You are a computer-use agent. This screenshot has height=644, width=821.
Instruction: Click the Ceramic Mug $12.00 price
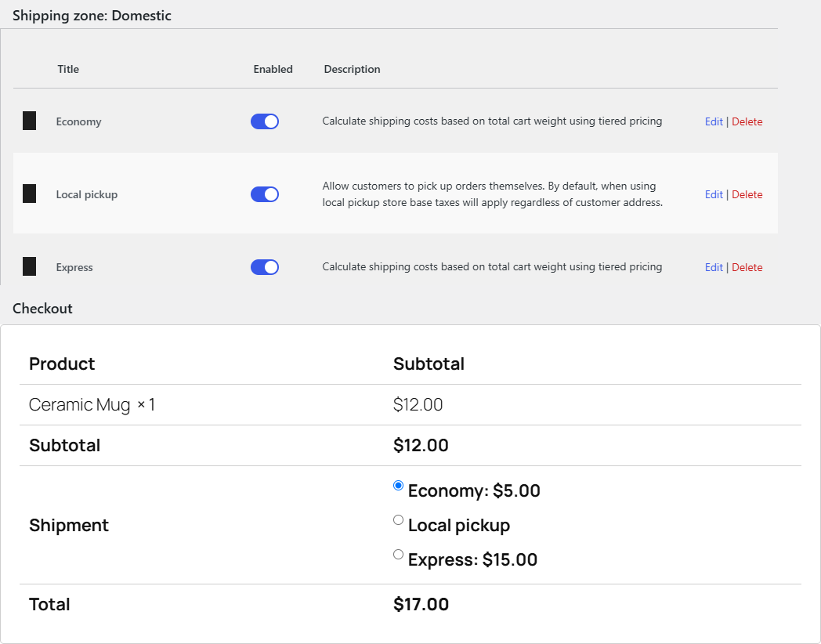click(418, 405)
